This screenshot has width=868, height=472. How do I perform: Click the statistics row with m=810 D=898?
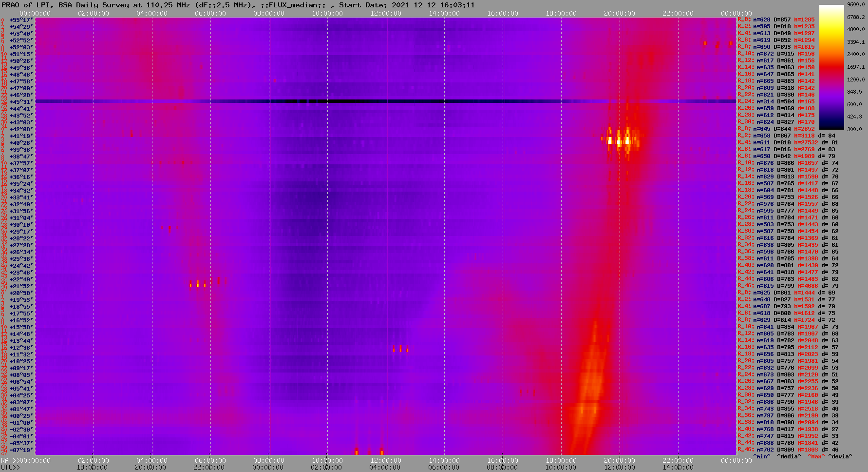pos(788,422)
